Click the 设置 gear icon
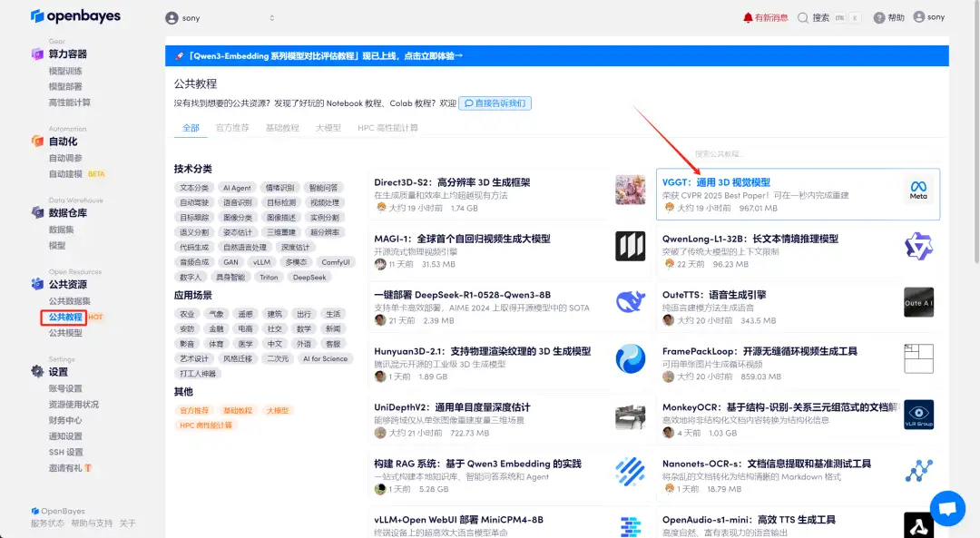Screen dimensions: 980x538 [x=37, y=371]
